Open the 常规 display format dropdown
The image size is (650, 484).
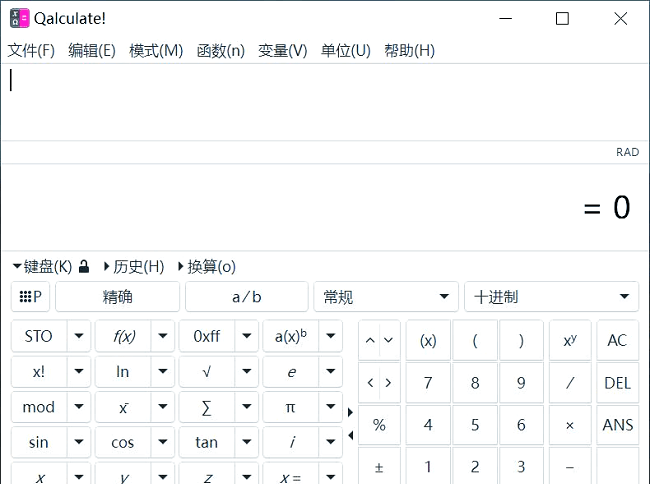(385, 297)
